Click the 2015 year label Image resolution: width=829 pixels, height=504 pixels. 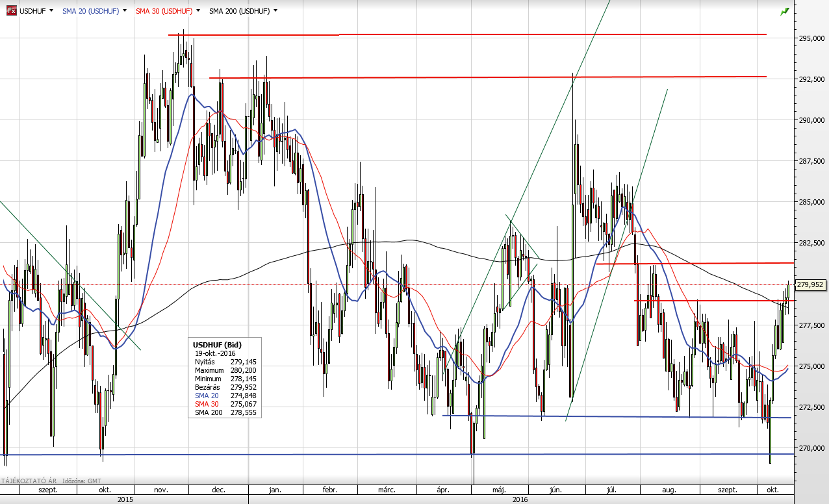[125, 499]
